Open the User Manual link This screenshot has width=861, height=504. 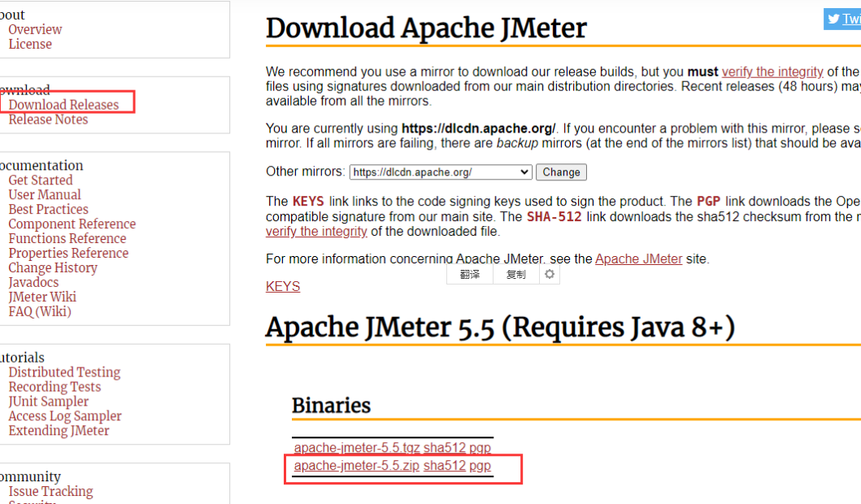click(45, 195)
